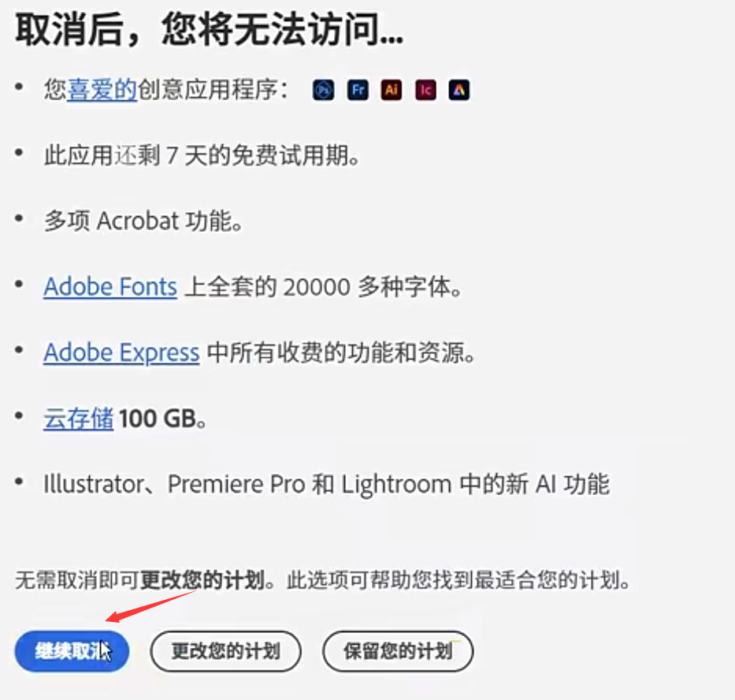Click the InCopy (Ic) app icon
Image resolution: width=735 pixels, height=700 pixels.
[425, 90]
